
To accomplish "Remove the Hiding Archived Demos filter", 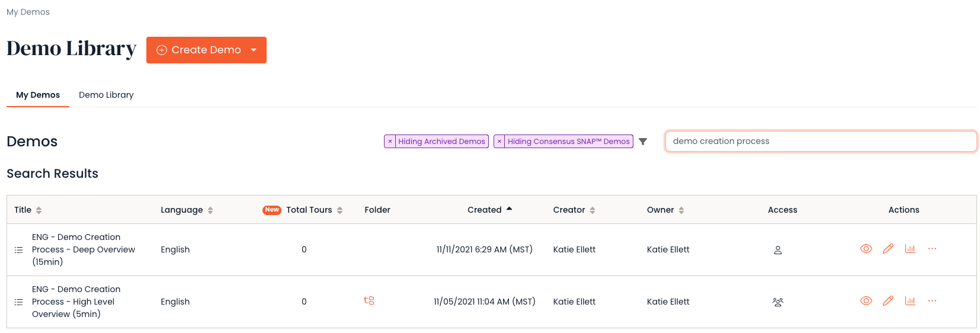I will point(390,142).
